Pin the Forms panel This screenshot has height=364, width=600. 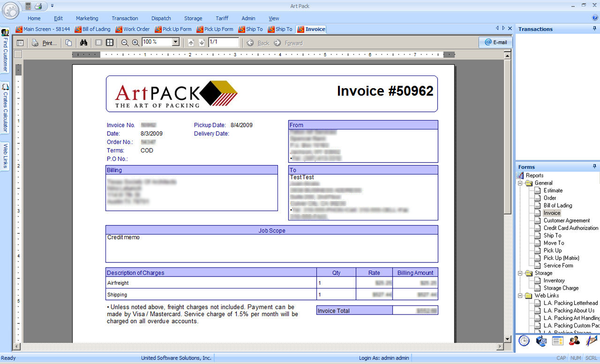594,166
